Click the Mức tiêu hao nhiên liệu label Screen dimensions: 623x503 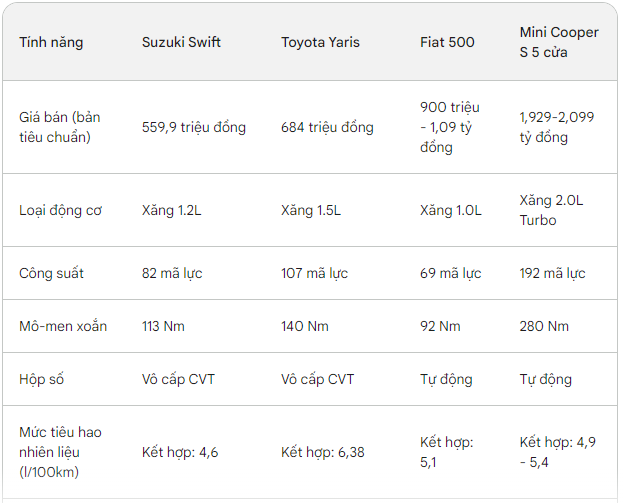point(60,452)
